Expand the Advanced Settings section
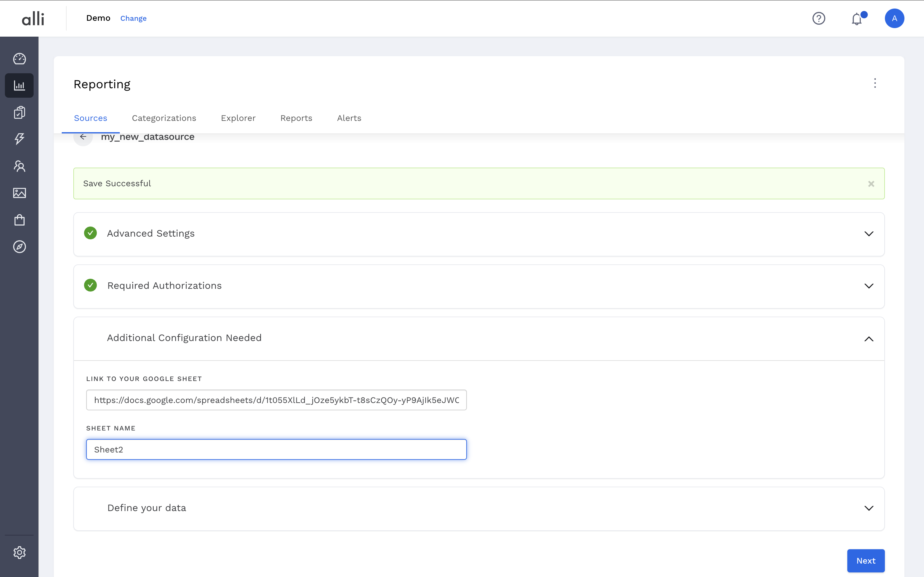Viewport: 924px width, 577px height. 869,234
